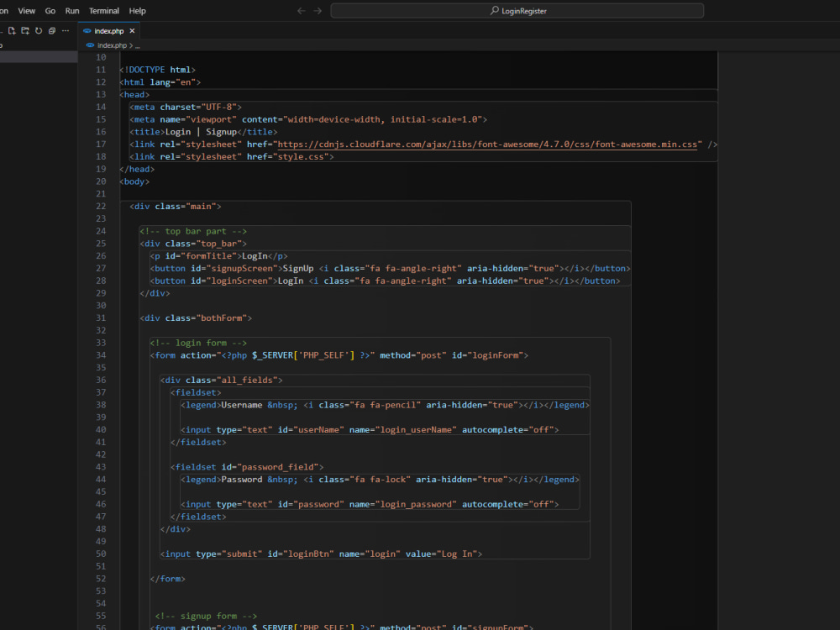Screen dimensions: 840x630
Task: Collapse all folders in Explorer
Action: [52, 31]
